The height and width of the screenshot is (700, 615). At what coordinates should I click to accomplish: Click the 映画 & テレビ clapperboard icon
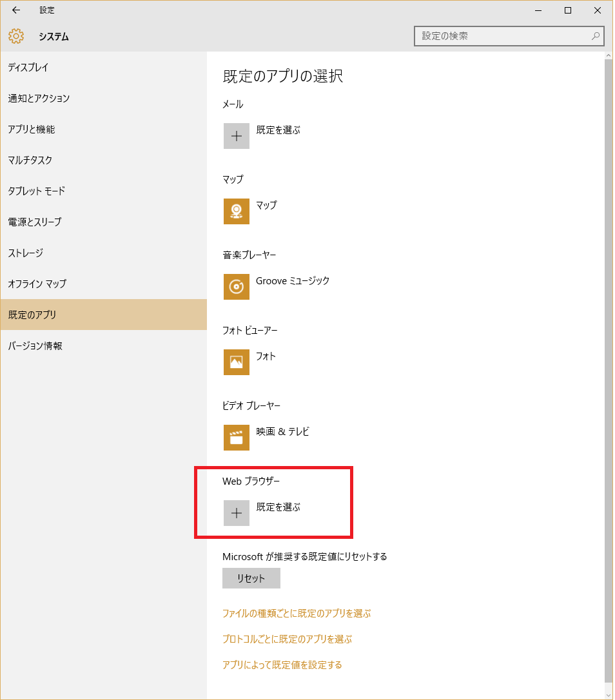pos(236,438)
